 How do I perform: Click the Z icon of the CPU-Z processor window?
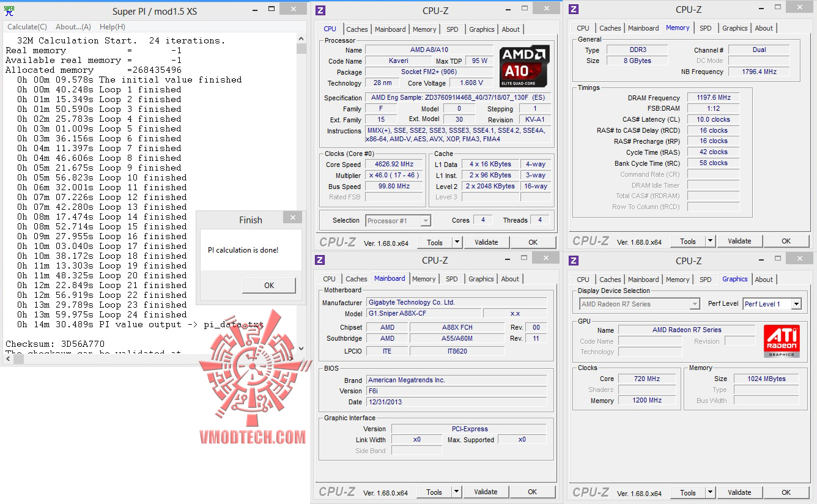(320, 10)
